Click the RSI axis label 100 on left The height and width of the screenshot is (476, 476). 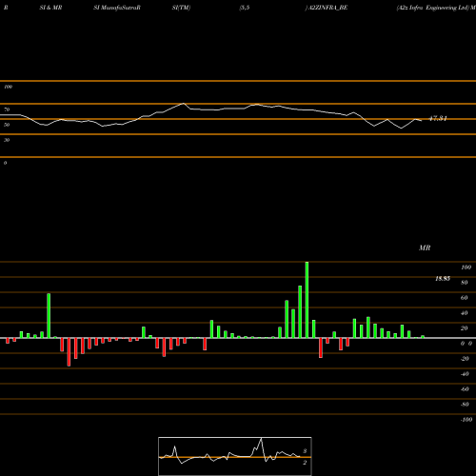8,87
